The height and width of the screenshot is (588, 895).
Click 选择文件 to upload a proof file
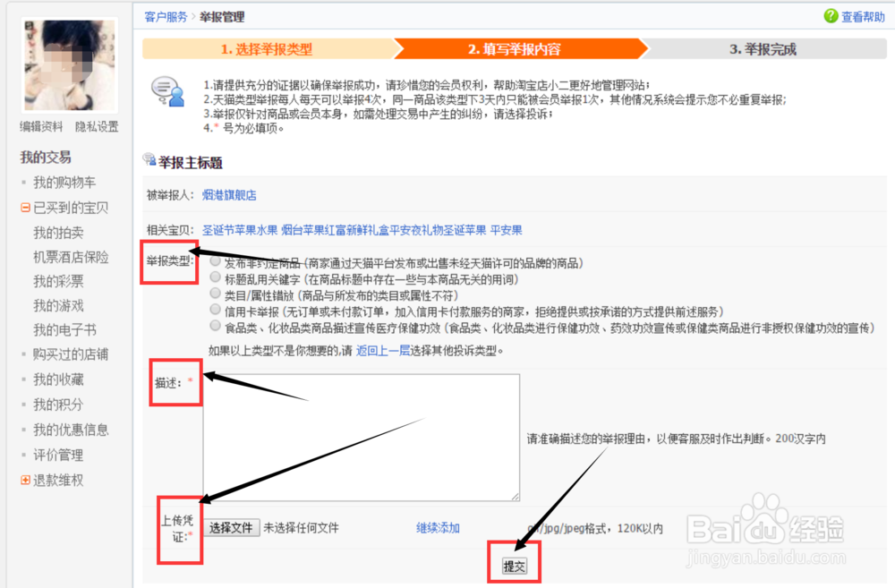click(x=232, y=527)
